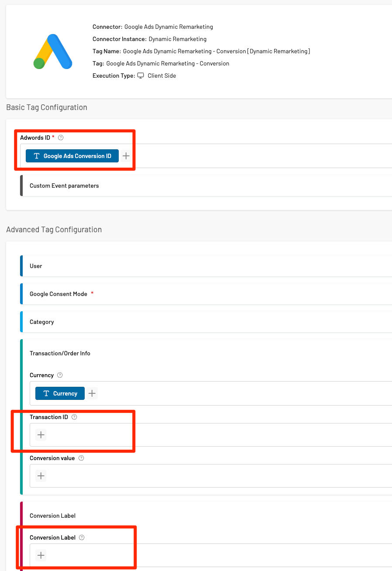Click the Currency help question mark icon

(x=60, y=375)
